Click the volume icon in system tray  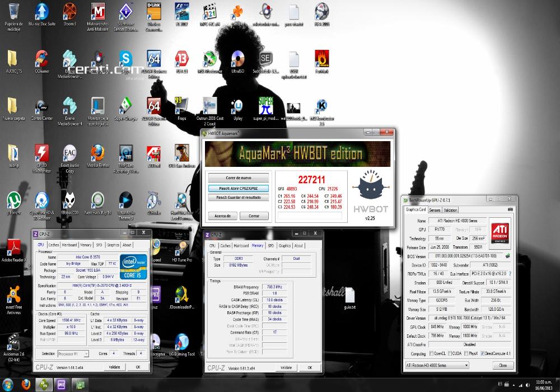coord(528,385)
